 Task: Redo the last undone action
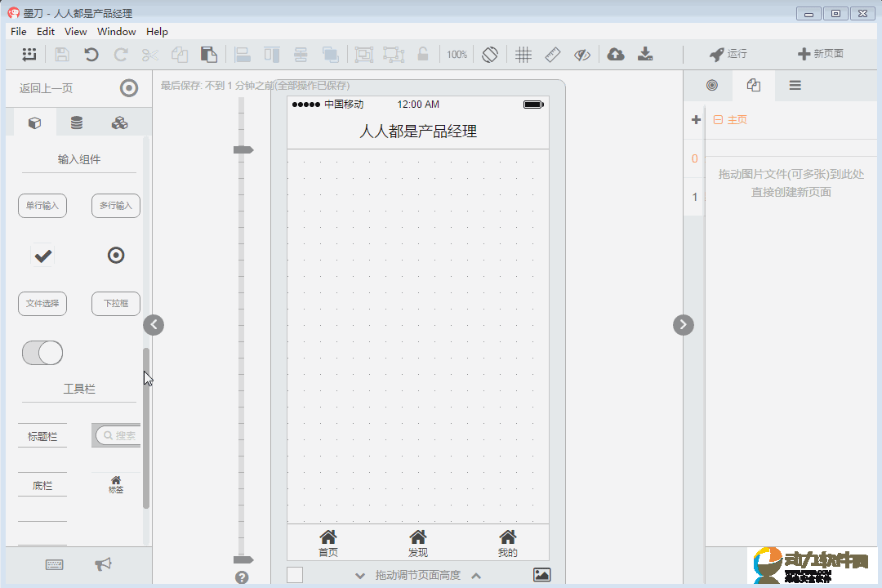pos(120,55)
